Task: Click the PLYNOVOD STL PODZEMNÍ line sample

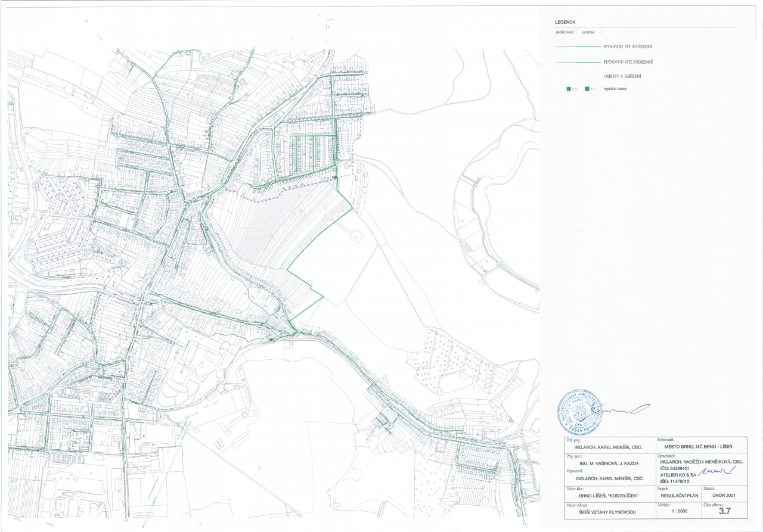Action: 578,45
